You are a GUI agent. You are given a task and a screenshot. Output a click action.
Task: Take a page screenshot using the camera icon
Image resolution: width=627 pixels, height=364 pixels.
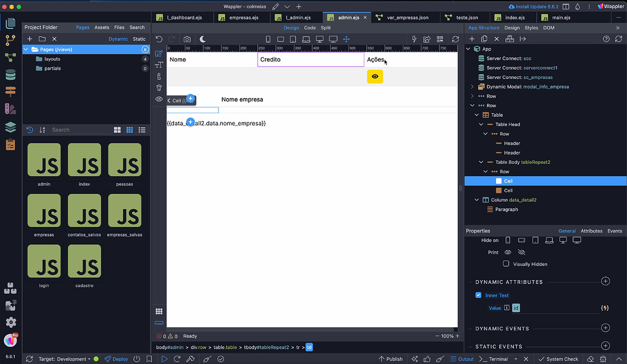coord(187,38)
